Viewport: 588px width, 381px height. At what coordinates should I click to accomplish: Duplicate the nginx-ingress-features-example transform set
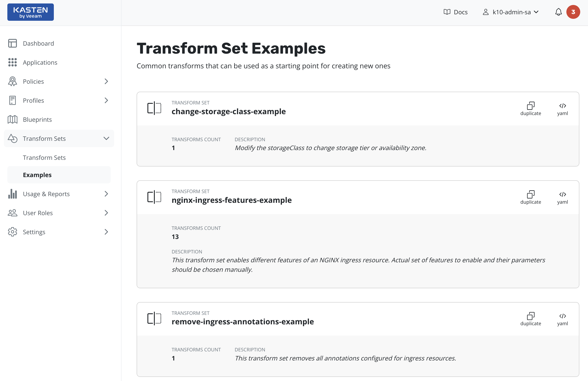pos(530,197)
